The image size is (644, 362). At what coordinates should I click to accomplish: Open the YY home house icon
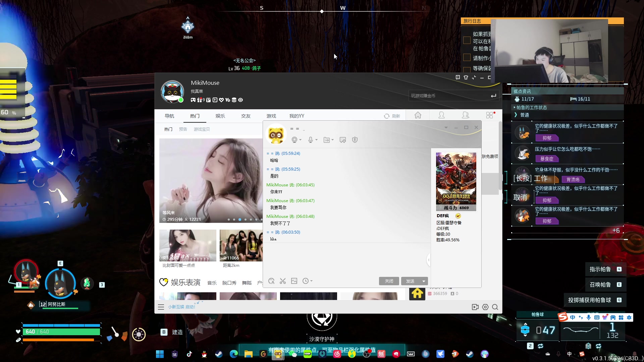[418, 115]
